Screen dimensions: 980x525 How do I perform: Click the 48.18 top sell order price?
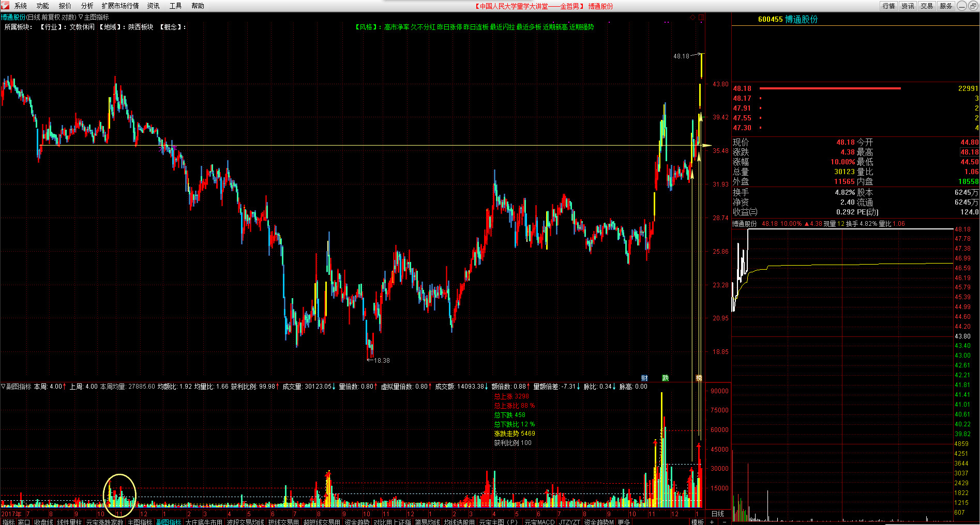pyautogui.click(x=742, y=88)
